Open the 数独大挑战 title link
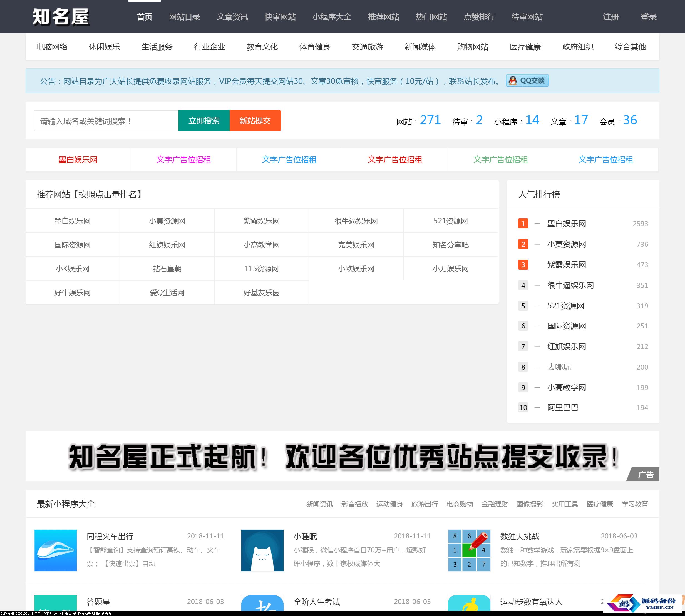 tap(520, 537)
